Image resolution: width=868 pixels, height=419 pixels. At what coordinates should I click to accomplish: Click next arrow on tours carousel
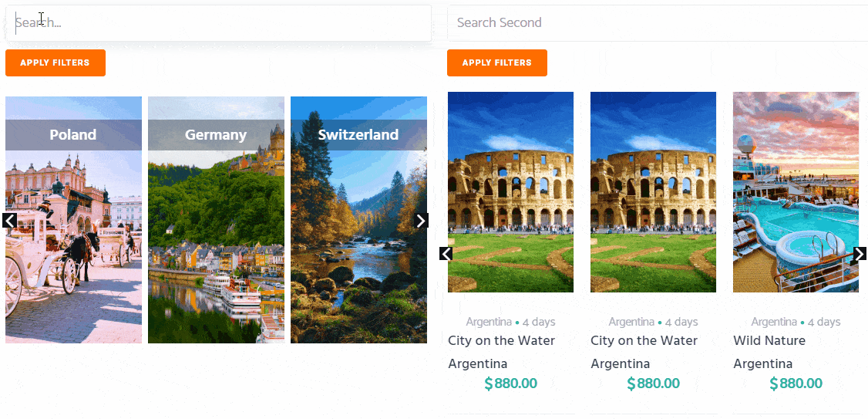point(860,254)
